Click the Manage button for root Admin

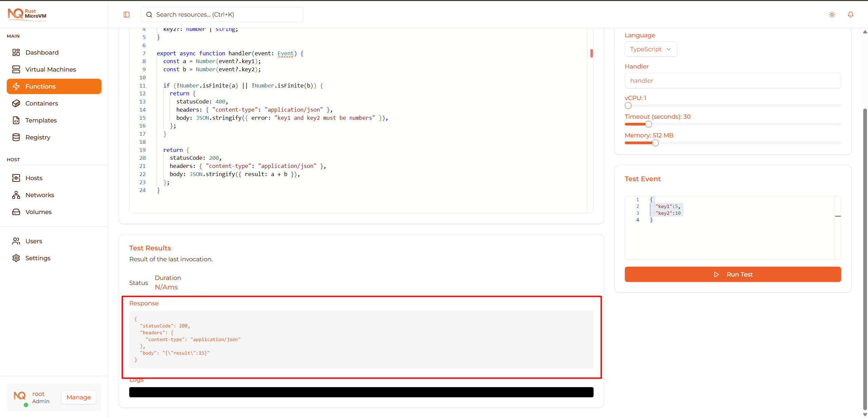(x=78, y=397)
